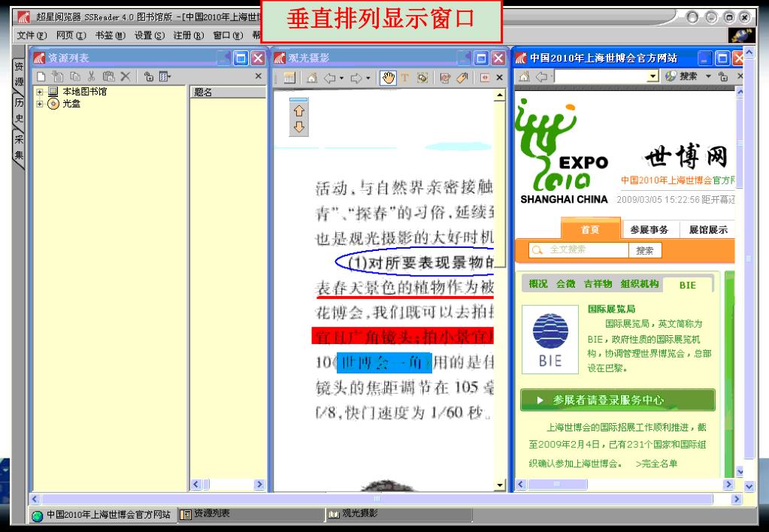Viewport: 769px width, 532px height.
Task: Click the Cut scissors icon in 资源列表
Action: [x=91, y=77]
